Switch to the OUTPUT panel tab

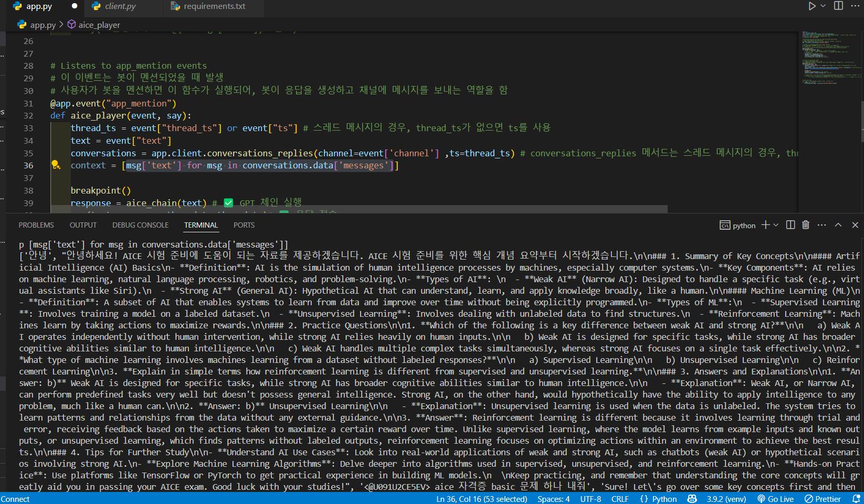click(x=83, y=225)
